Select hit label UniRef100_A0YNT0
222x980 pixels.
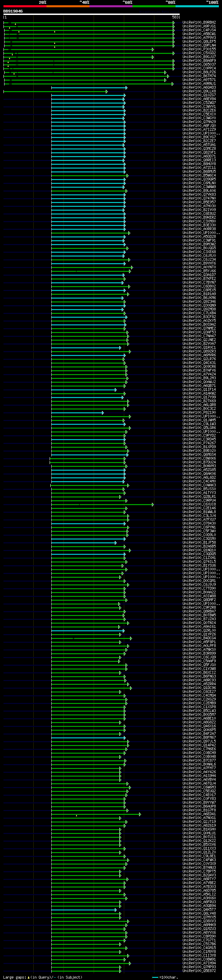coord(199,267)
